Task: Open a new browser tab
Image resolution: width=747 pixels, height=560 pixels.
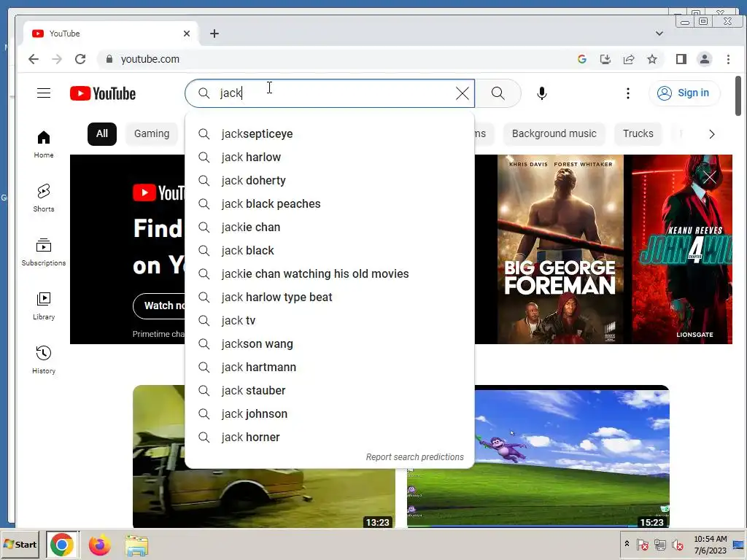Action: pyautogui.click(x=214, y=34)
